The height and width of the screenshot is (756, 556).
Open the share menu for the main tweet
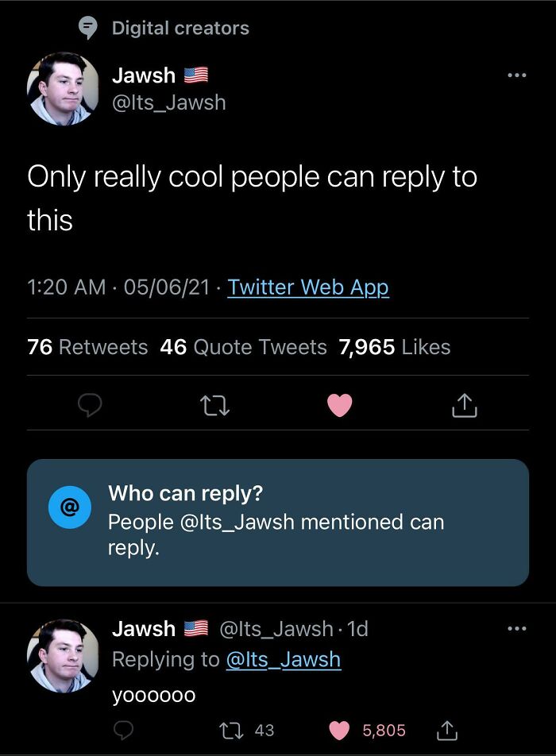(464, 406)
